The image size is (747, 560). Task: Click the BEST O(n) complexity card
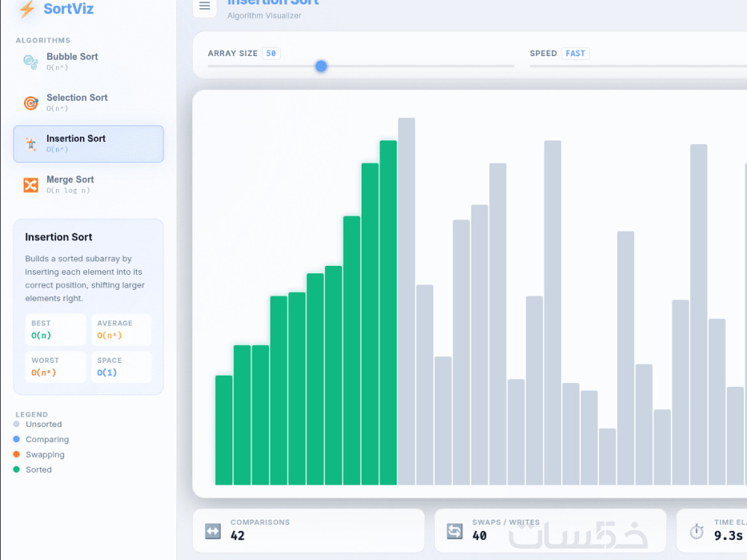point(55,329)
